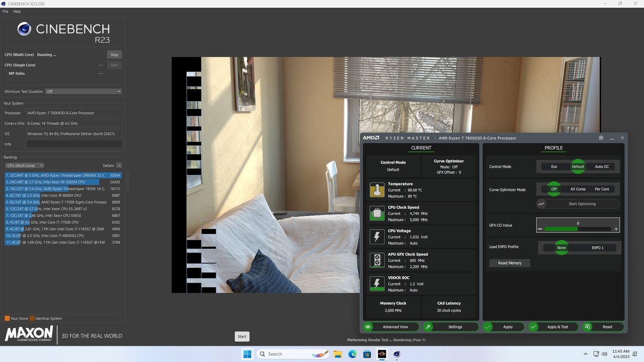Select the Core i7-7700K ranking row
Screen dimensions: 644x362
point(63,222)
